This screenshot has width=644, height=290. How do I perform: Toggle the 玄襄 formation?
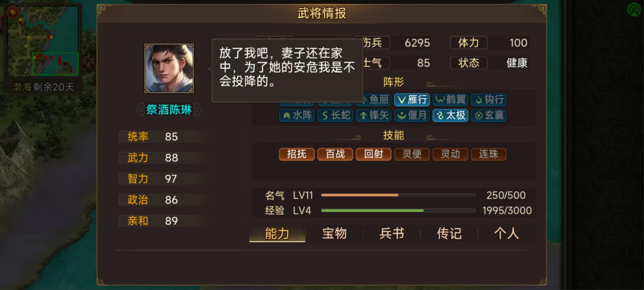(x=489, y=115)
